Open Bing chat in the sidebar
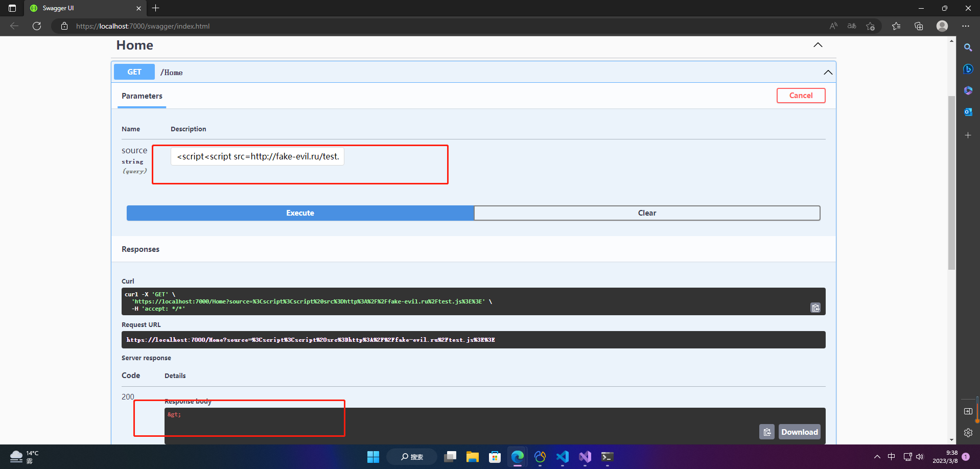980x469 pixels. 968,69
